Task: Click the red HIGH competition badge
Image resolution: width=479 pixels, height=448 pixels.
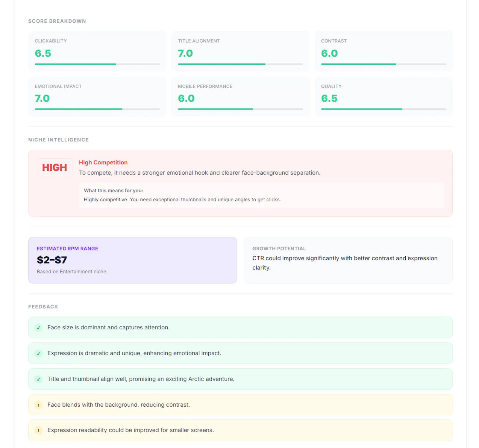Action: tap(54, 168)
